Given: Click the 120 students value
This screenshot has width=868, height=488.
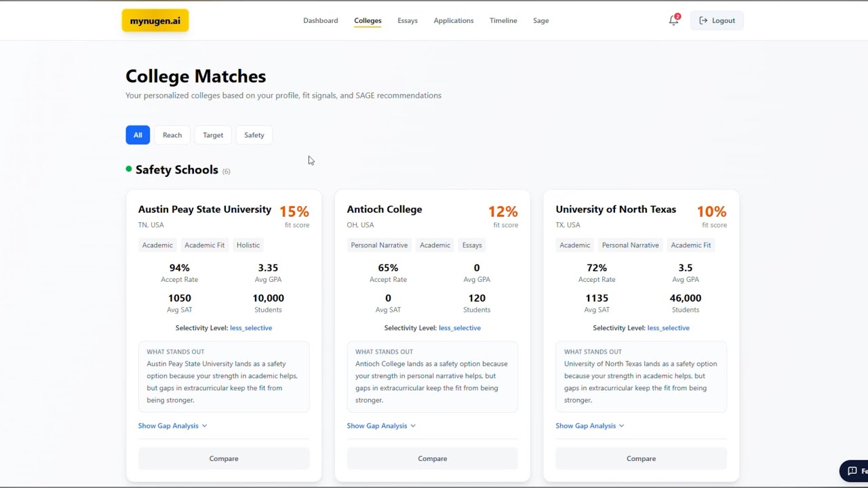Looking at the screenshot, I should point(477,298).
